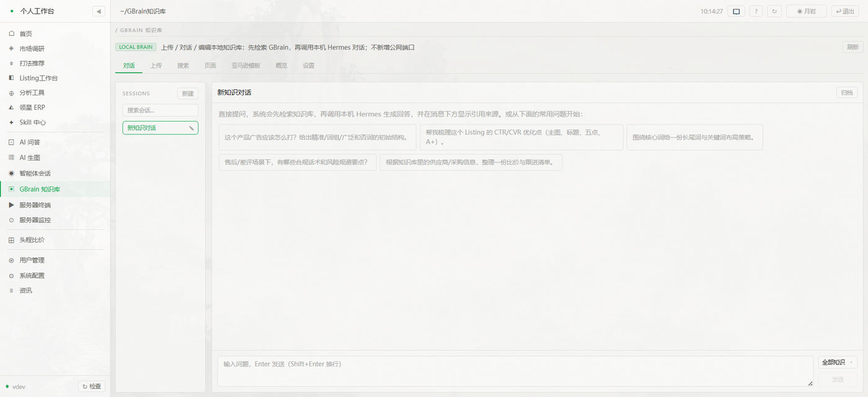The height and width of the screenshot is (397, 868).
Task: Switch to the 对话 tab
Action: tap(129, 66)
